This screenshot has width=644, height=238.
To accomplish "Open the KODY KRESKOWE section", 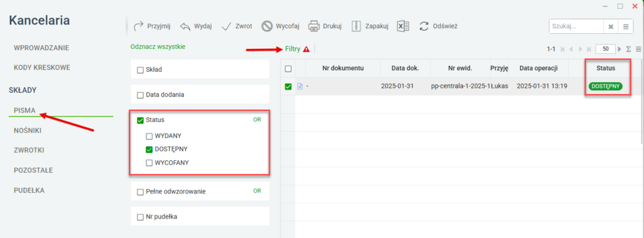I will coord(42,67).
